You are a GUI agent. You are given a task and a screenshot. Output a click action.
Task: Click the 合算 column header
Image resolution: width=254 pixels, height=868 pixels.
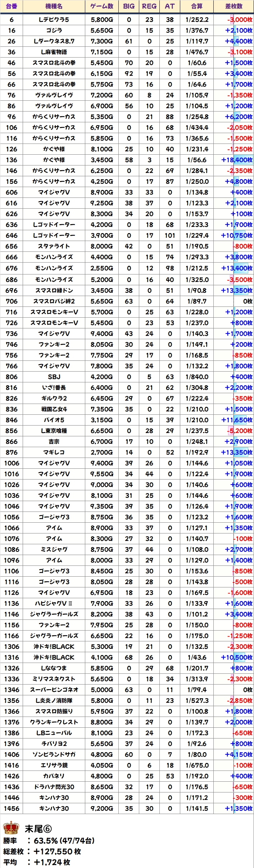197,6
